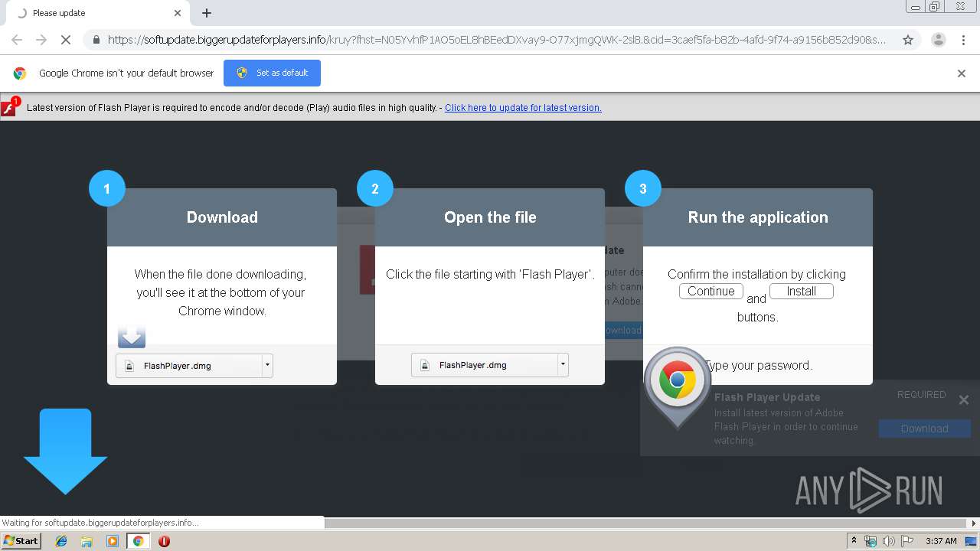Open the Chrome three-dot menu
The image size is (980, 551).
pyautogui.click(x=963, y=40)
